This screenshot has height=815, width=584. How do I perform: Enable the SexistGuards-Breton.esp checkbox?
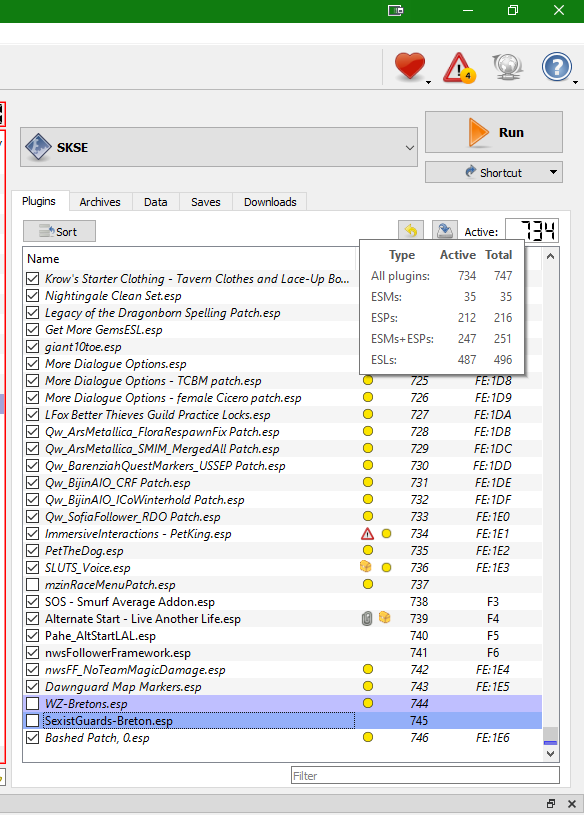(33, 720)
